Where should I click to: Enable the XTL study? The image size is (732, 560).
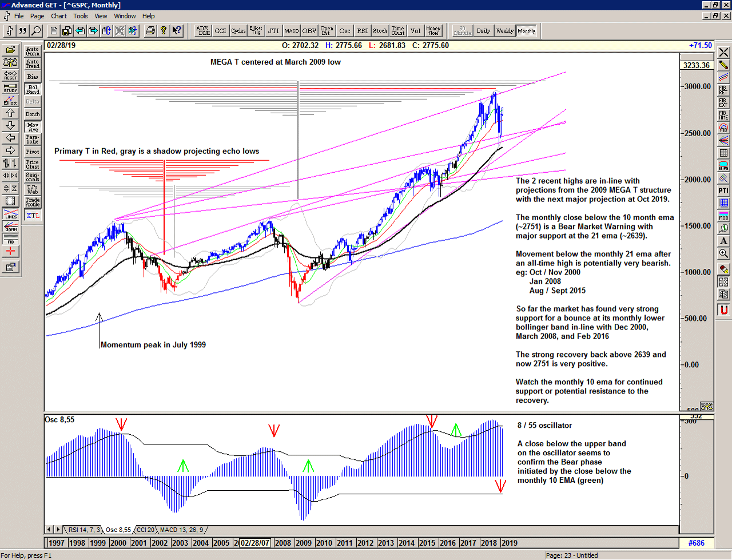coord(32,216)
